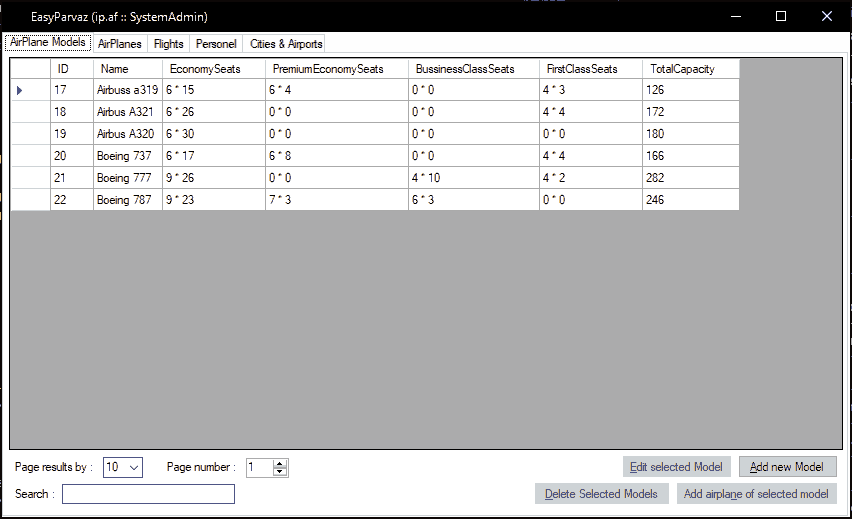Expand the Page results by dropdown
Viewport: 852px width, 519px height.
135,467
